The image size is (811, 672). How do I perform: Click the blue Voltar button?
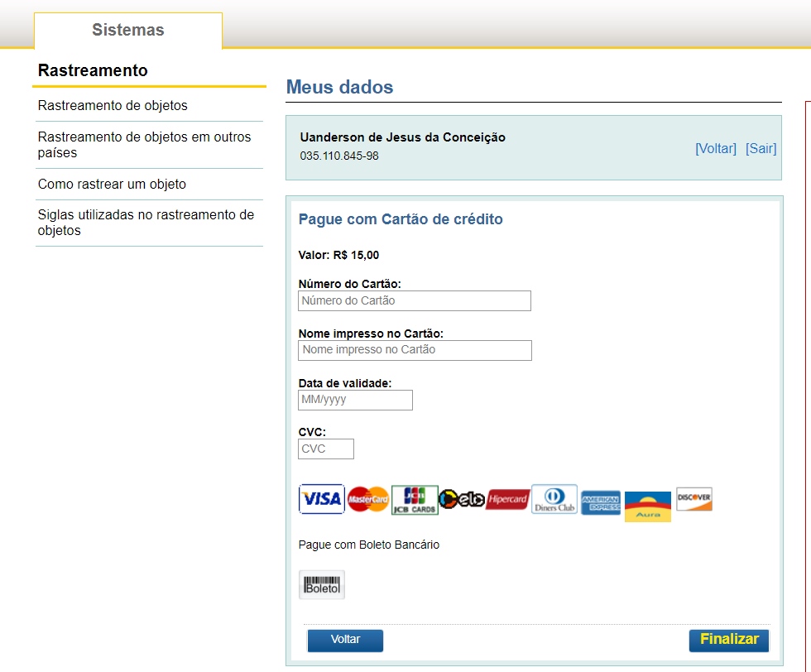click(x=345, y=640)
